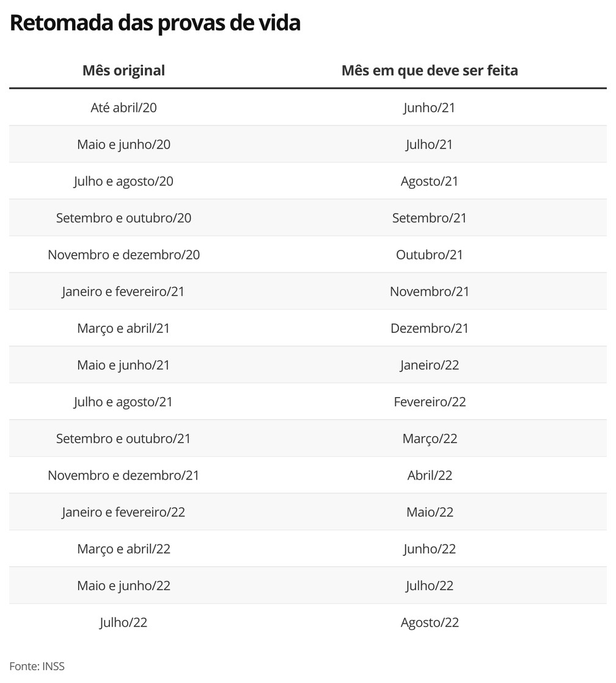Select the 'Outubro/21' cell
Image resolution: width=616 pixels, height=683 pixels.
(430, 255)
